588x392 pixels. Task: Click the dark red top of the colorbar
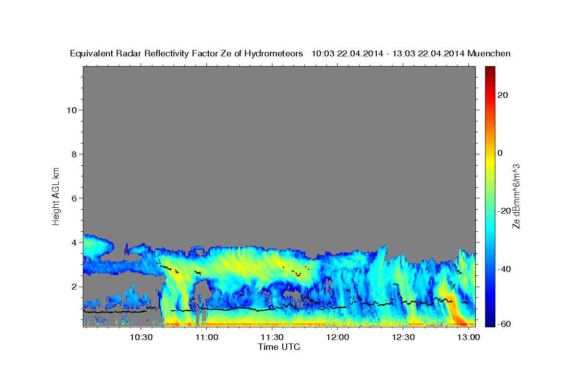[x=490, y=70]
